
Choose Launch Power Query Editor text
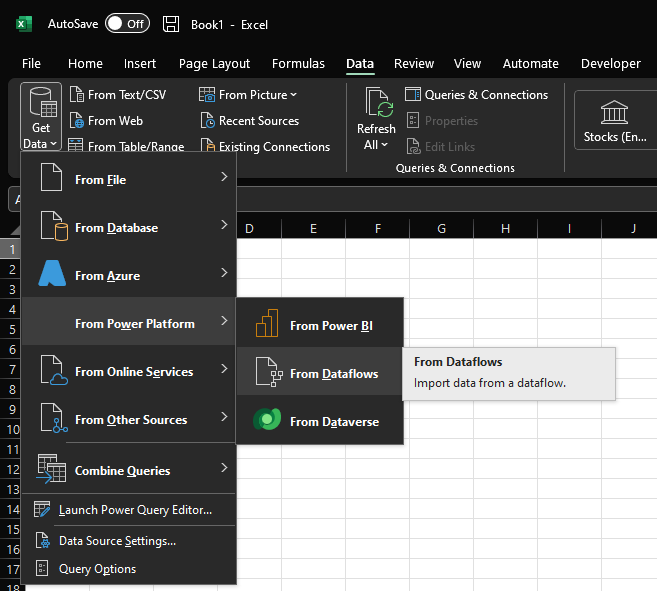[x=135, y=510]
